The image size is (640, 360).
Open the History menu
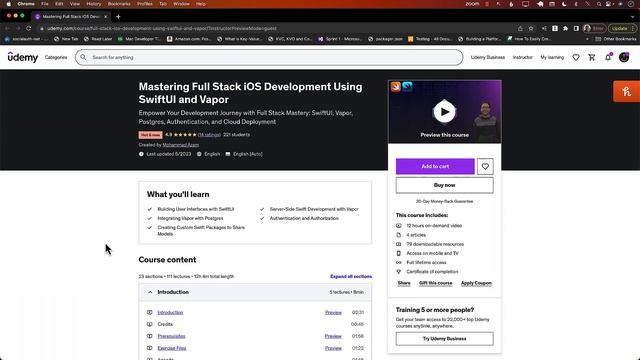pyautogui.click(x=93, y=4)
